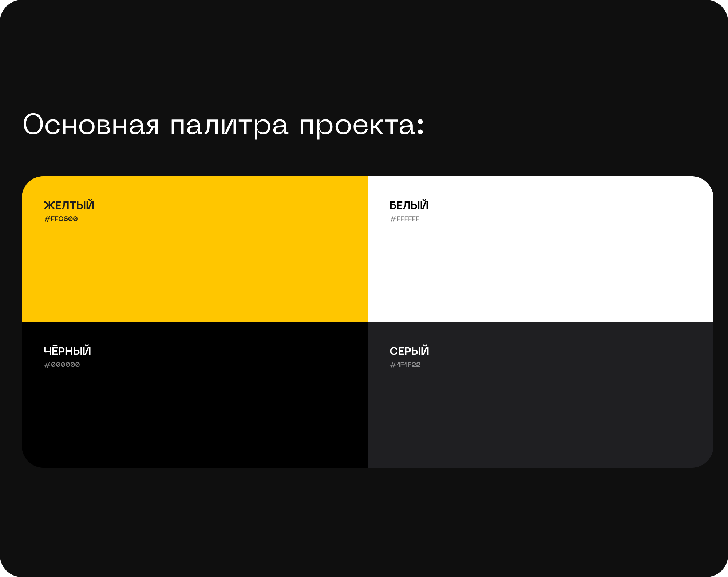The height and width of the screenshot is (577, 728).
Task: Click the hex code #000000
Action: pyautogui.click(x=62, y=364)
